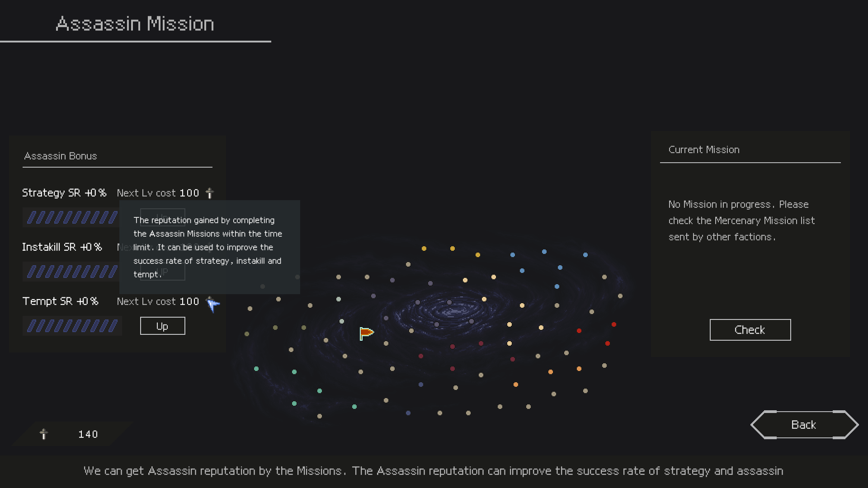
Task: Select the Assassin Bonus panel header
Action: click(x=61, y=156)
